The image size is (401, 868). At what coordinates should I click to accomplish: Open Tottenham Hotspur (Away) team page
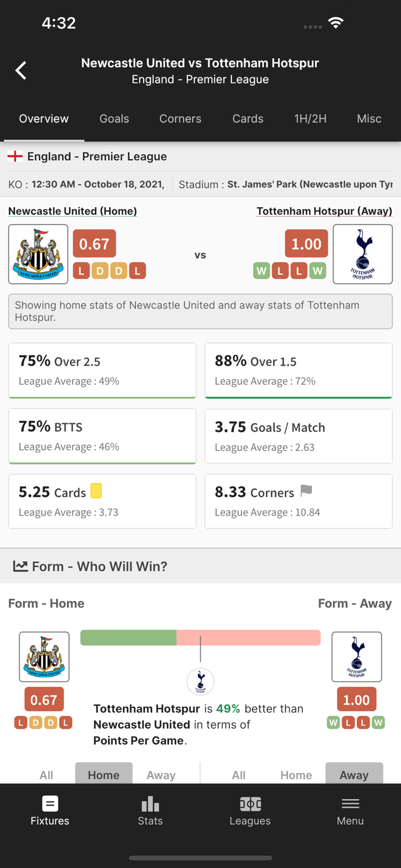(x=324, y=211)
